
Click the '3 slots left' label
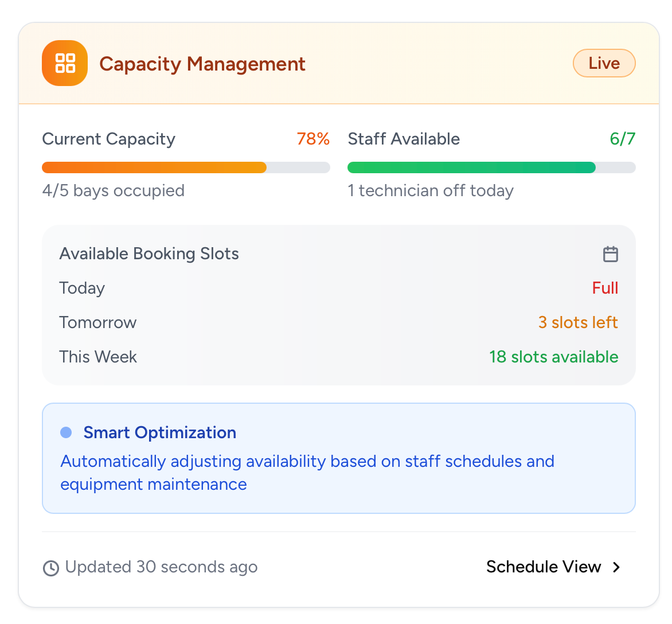click(578, 322)
